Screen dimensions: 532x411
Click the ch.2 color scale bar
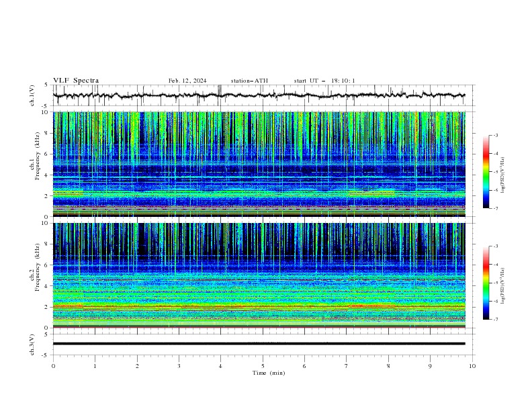point(486,283)
